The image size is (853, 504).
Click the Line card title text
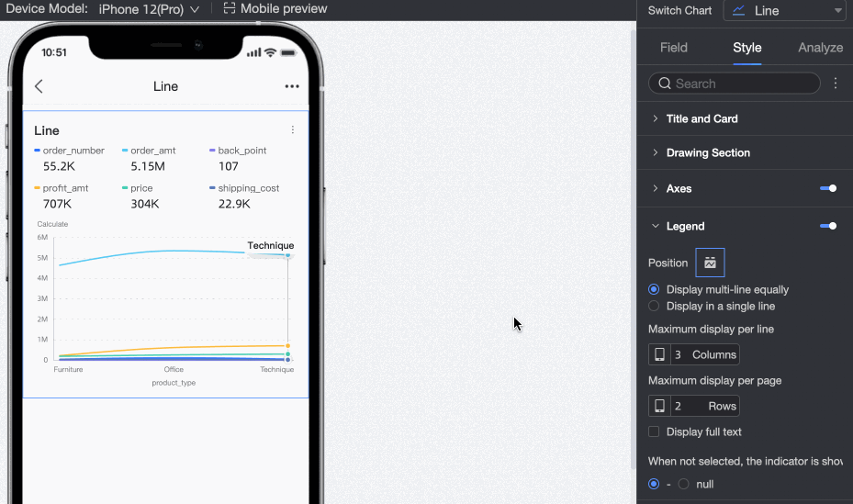pyautogui.click(x=47, y=130)
